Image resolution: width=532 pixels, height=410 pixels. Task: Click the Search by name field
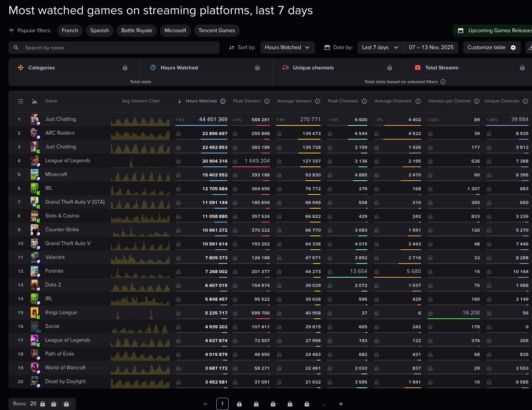tap(114, 48)
